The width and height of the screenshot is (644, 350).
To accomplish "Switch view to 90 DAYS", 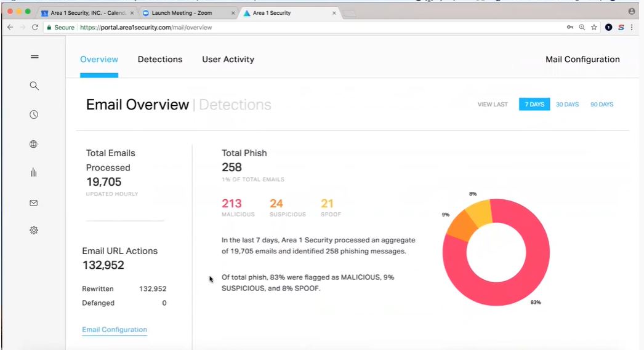I will click(602, 104).
